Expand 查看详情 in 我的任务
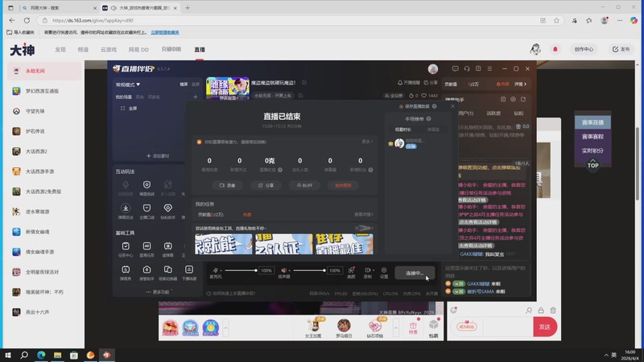The image size is (644, 362). coord(364,214)
